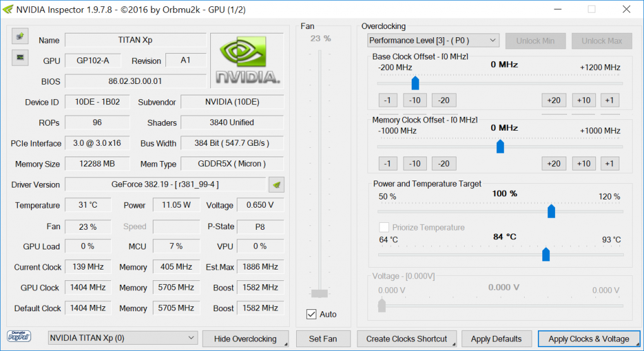The height and width of the screenshot is (351, 644).
Task: Click the Revision value A1
Action: [x=186, y=60]
